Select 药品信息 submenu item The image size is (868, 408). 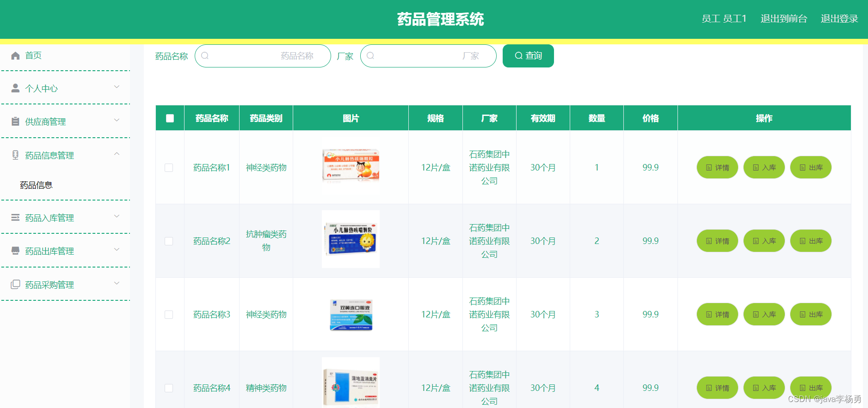point(36,185)
